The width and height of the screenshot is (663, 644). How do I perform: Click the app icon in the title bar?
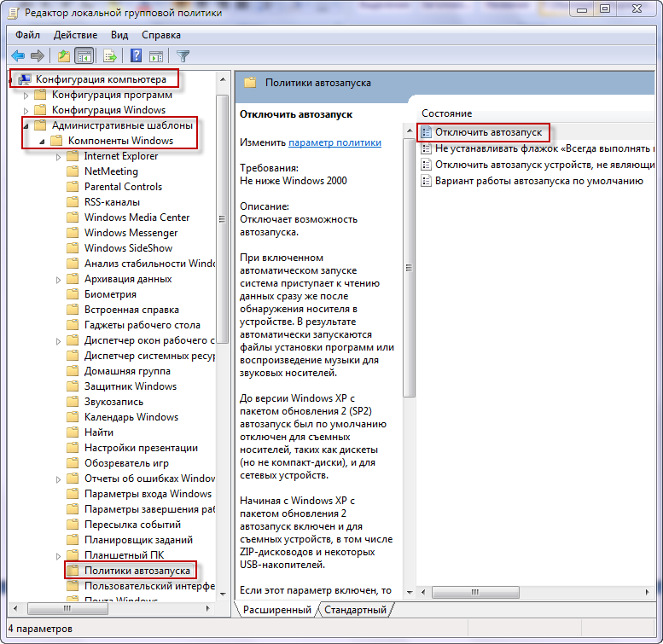14,13
